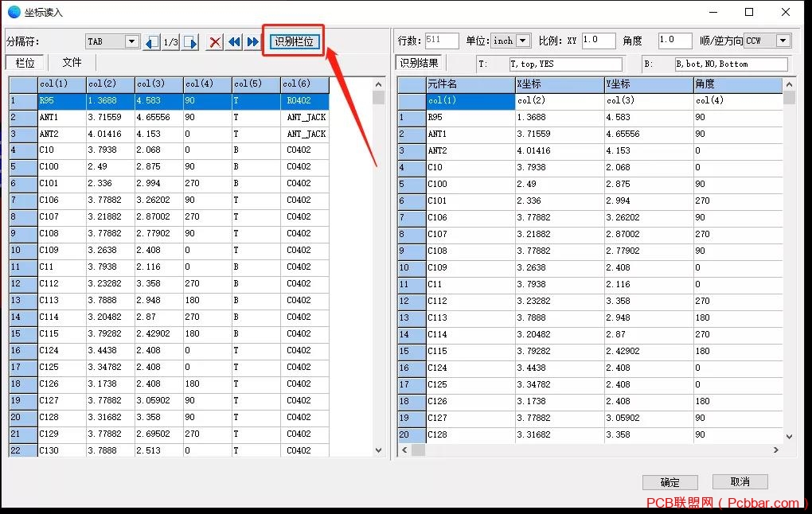812x514 pixels.
Task: Select C115 in the results table
Action: tap(470, 351)
